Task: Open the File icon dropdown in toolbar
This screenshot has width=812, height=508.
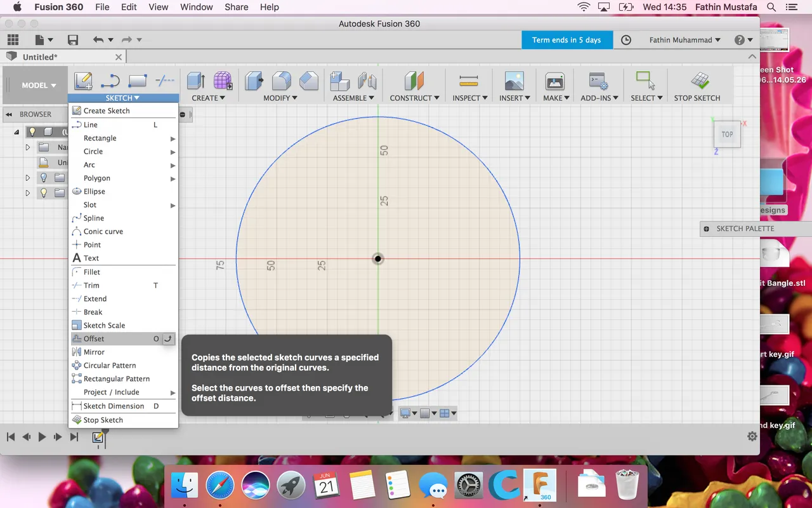Action: pyautogui.click(x=44, y=40)
